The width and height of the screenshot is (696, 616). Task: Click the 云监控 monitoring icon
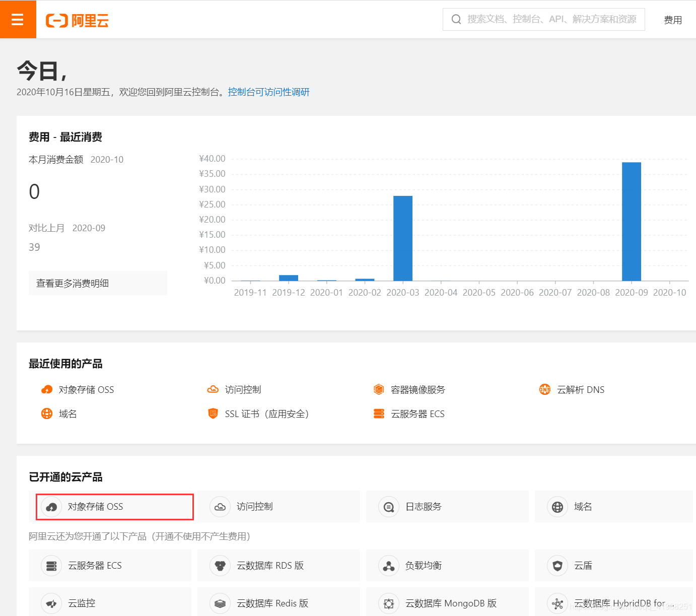51,603
